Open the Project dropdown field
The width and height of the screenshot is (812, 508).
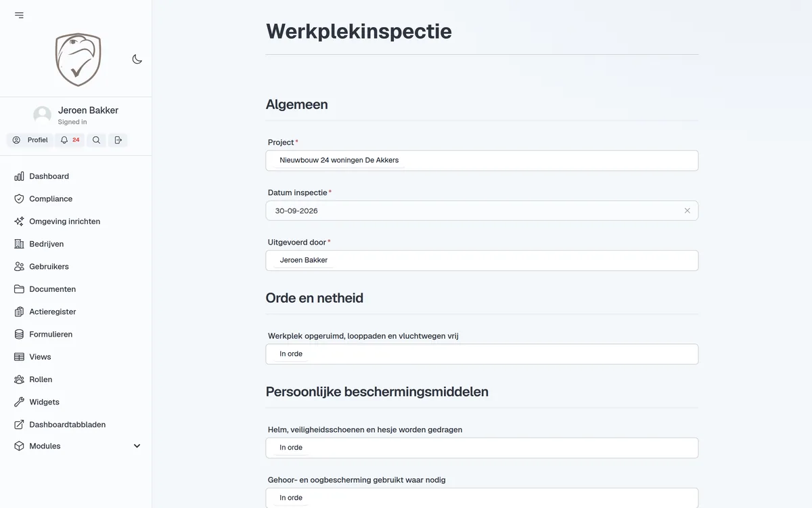coord(482,161)
